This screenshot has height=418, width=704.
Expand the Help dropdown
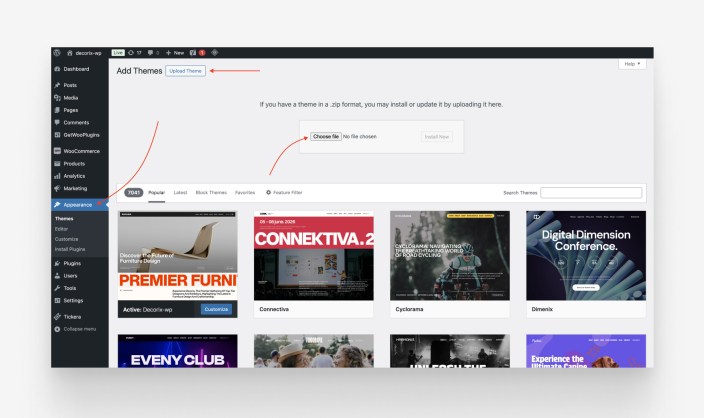(x=632, y=64)
